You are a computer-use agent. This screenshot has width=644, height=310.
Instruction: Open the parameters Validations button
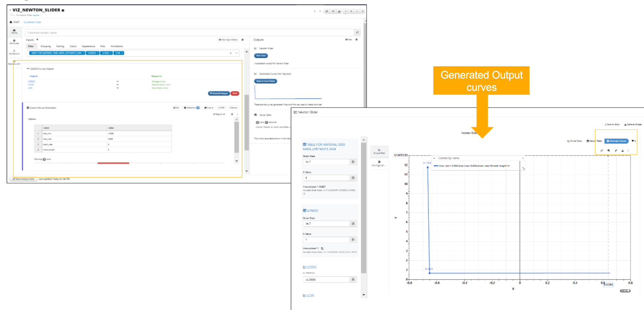tap(191, 108)
